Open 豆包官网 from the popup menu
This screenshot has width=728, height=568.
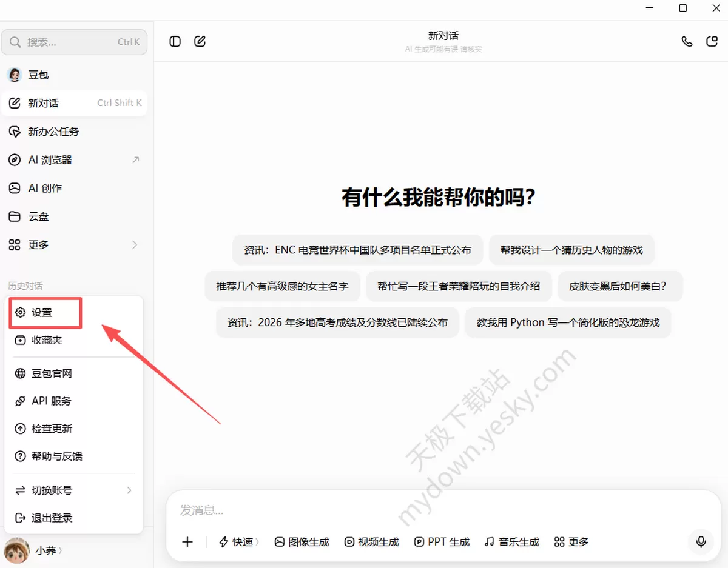point(73,373)
